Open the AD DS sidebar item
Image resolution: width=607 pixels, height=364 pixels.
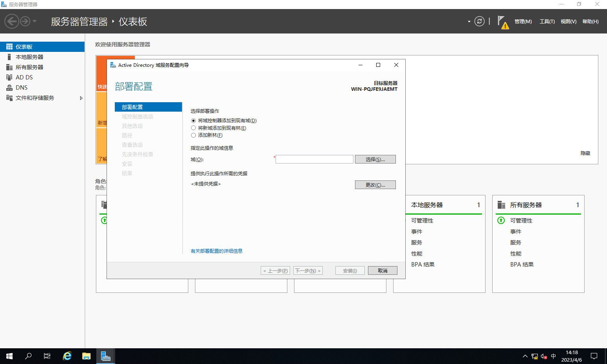24,77
